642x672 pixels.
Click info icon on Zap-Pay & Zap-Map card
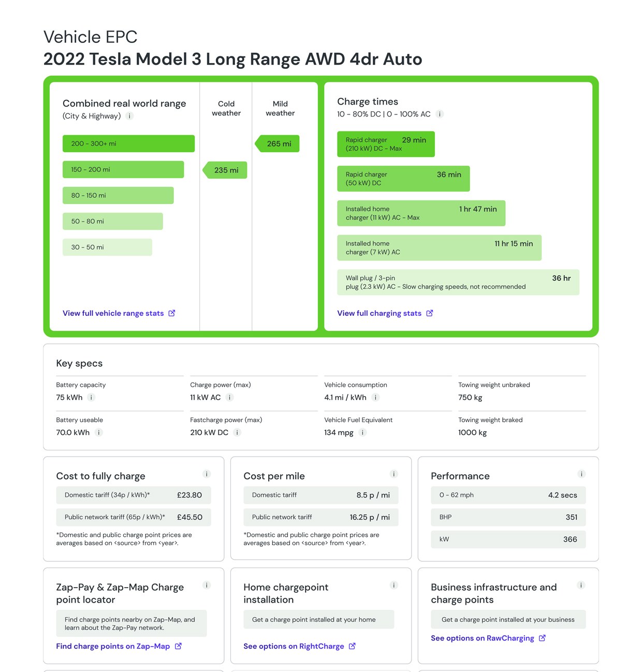tap(207, 585)
